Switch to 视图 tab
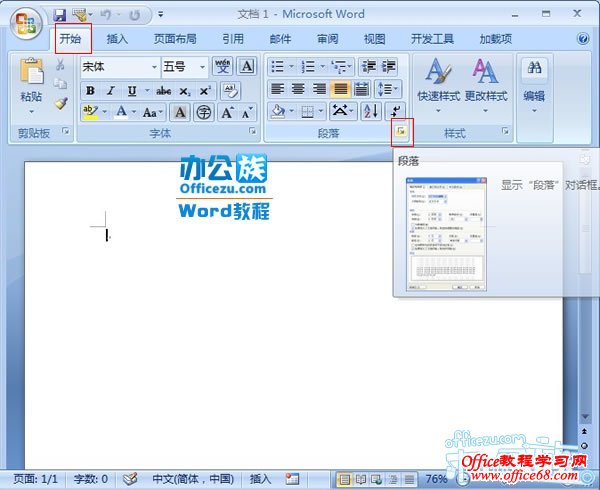Image resolution: width=600 pixels, height=490 pixels. click(x=375, y=39)
